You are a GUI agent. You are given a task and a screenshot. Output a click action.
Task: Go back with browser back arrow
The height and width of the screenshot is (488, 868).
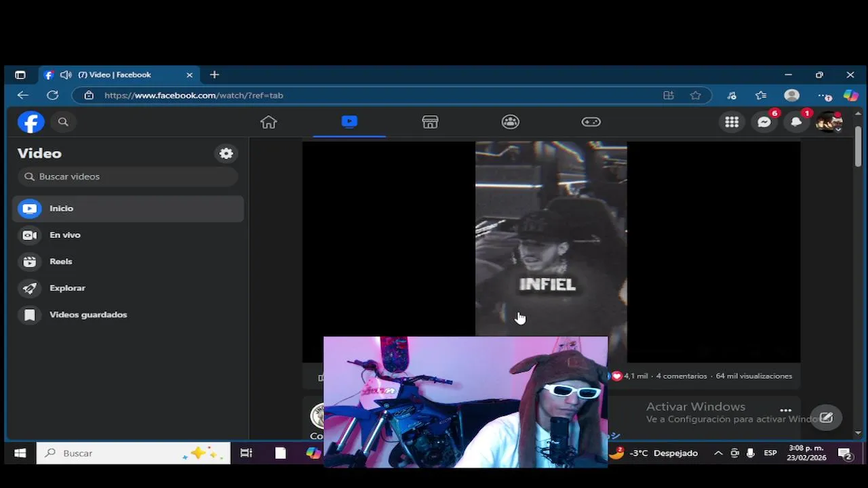[x=23, y=96]
